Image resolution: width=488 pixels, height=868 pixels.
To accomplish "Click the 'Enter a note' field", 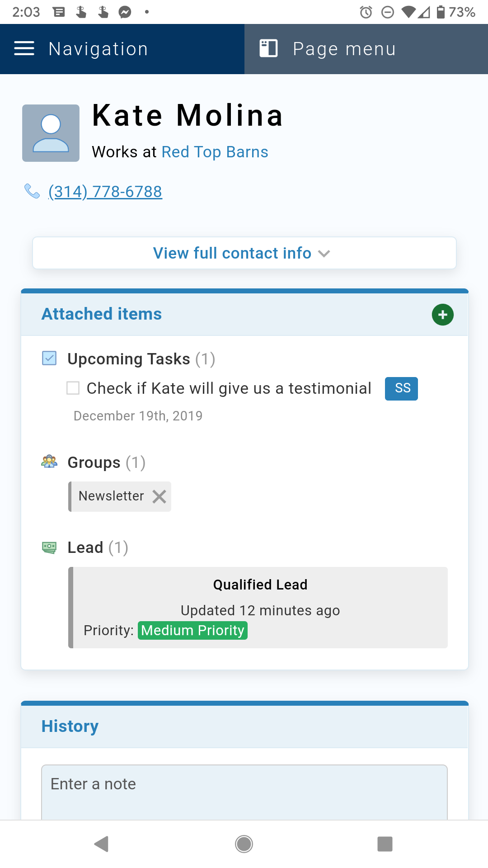I will (244, 784).
